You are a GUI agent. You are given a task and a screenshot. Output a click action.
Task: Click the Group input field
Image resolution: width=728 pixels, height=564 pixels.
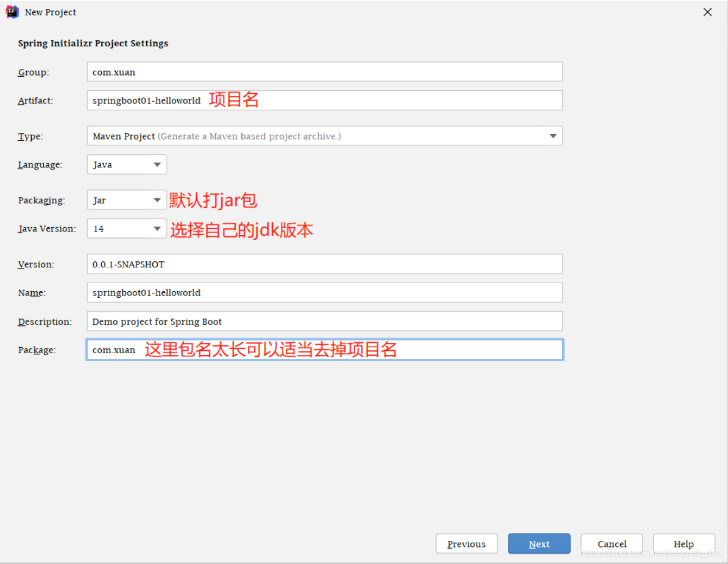325,72
